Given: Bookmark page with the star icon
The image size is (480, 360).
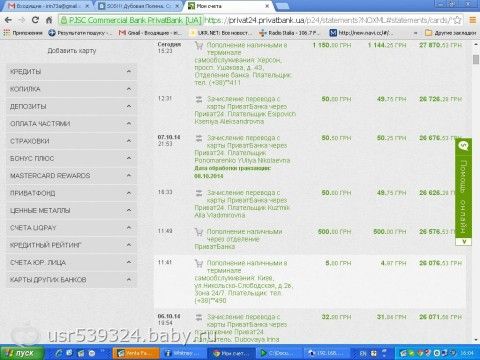Looking at the screenshot, I should [x=458, y=20].
